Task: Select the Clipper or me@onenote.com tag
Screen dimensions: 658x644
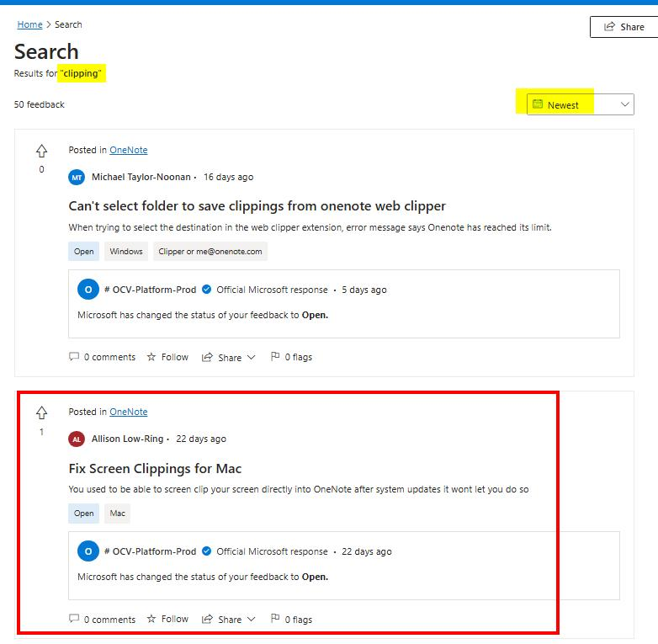Action: (210, 252)
